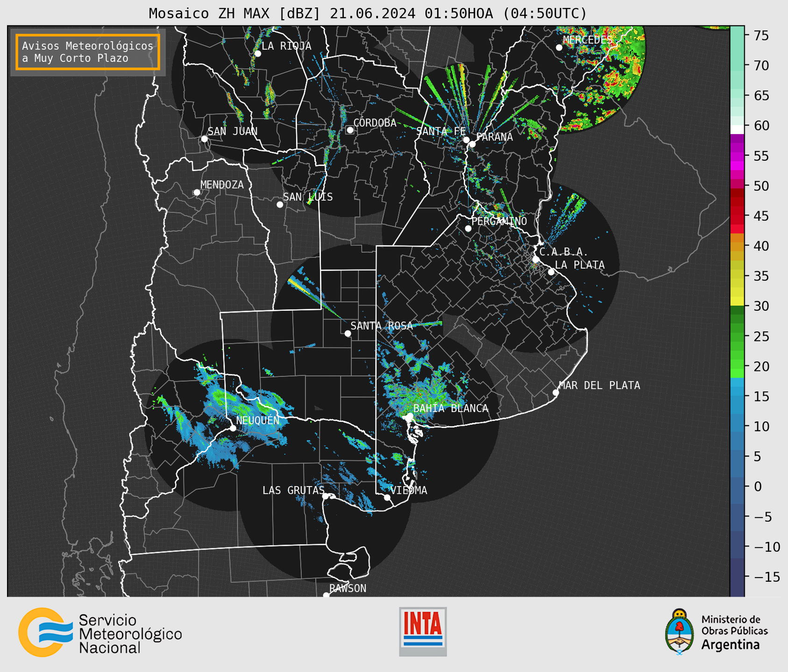Click the SAN JUAN city dot
Viewport: 788px width, 672px height.
click(204, 139)
